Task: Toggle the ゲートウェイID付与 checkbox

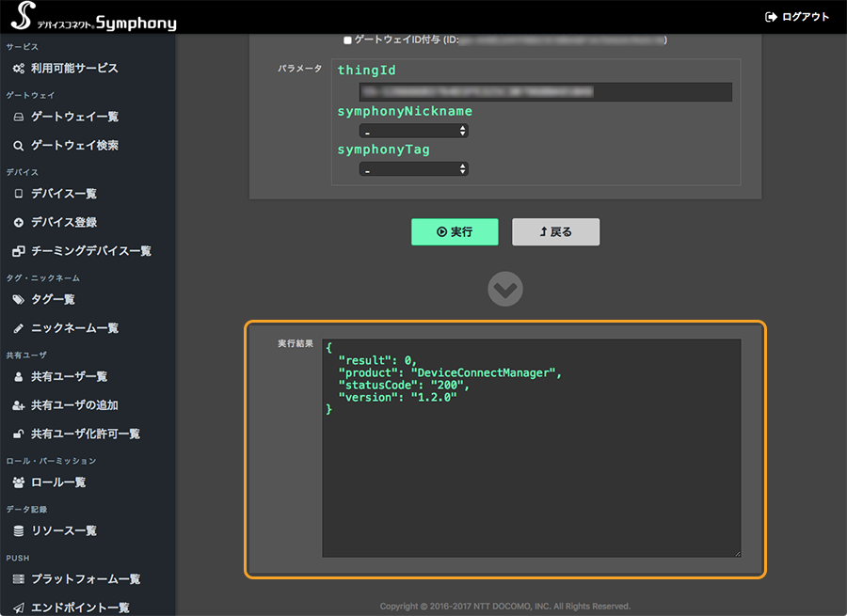Action: pyautogui.click(x=347, y=39)
